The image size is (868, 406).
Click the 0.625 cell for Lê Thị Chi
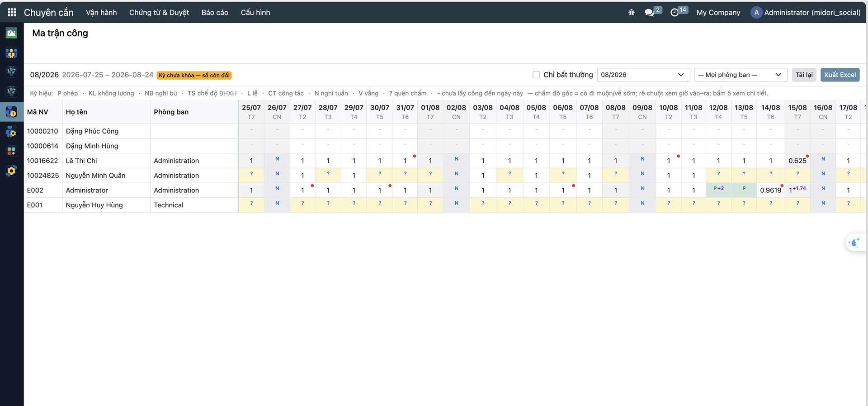[797, 161]
